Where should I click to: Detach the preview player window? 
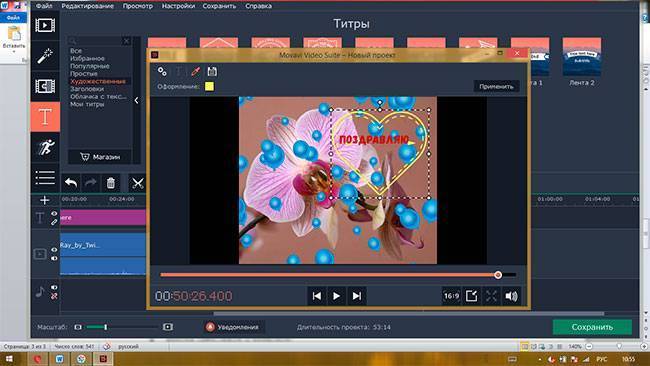[471, 296]
